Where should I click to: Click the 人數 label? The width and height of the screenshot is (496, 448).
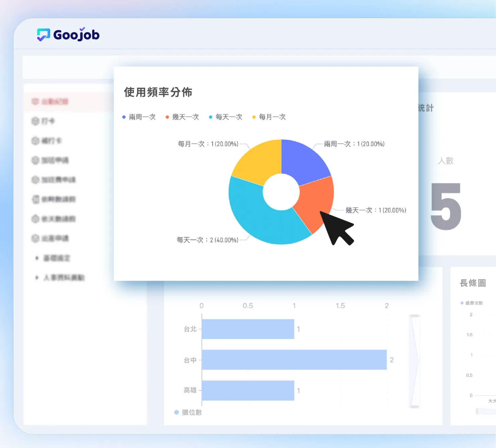pyautogui.click(x=446, y=161)
